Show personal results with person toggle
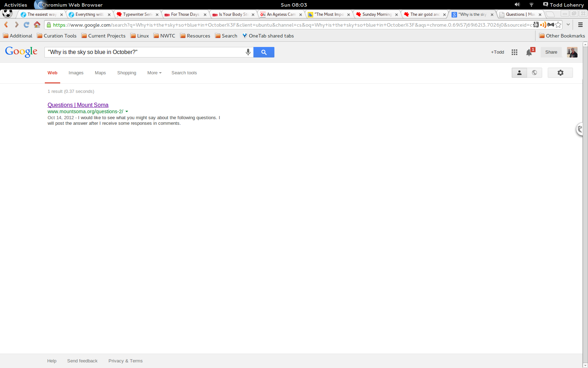This screenshot has width=588, height=368. 519,73
